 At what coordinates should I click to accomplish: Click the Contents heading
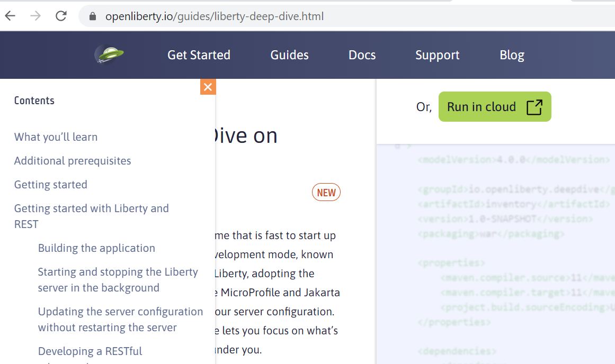click(34, 101)
